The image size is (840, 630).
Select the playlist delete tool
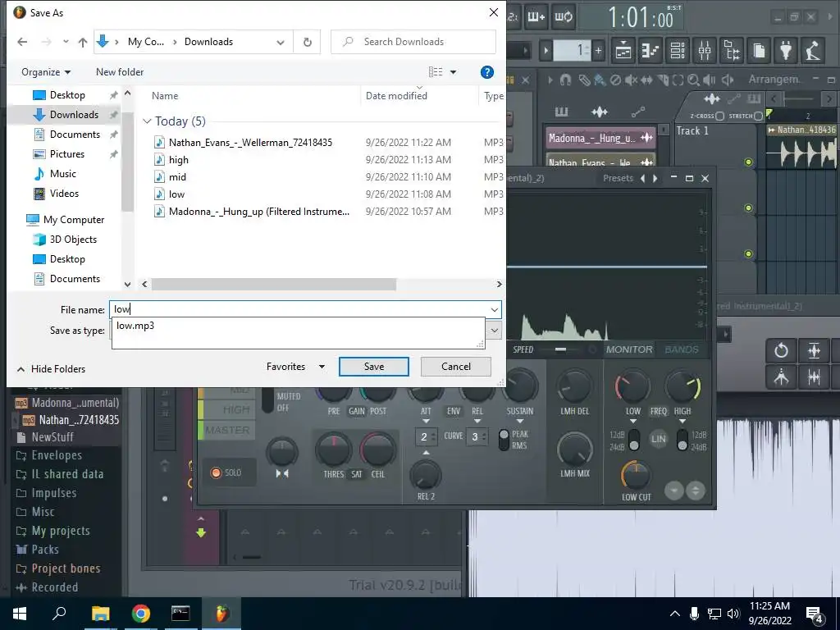tap(615, 80)
